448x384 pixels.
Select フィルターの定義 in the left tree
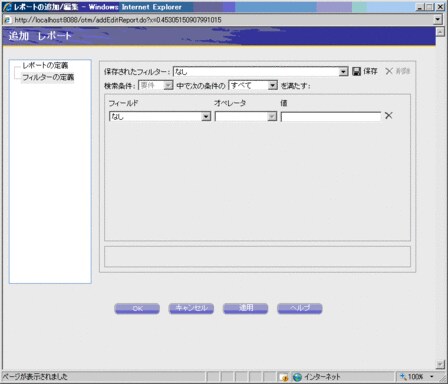coord(48,77)
